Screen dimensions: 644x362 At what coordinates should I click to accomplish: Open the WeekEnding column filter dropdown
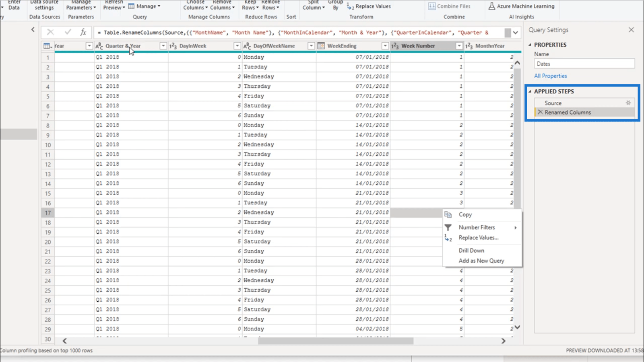pos(385,46)
